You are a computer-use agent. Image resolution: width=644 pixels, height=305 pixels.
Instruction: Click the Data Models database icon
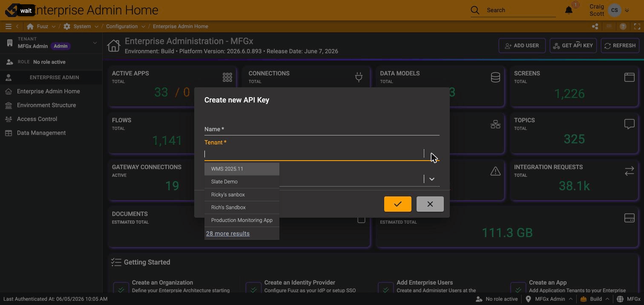[495, 77]
